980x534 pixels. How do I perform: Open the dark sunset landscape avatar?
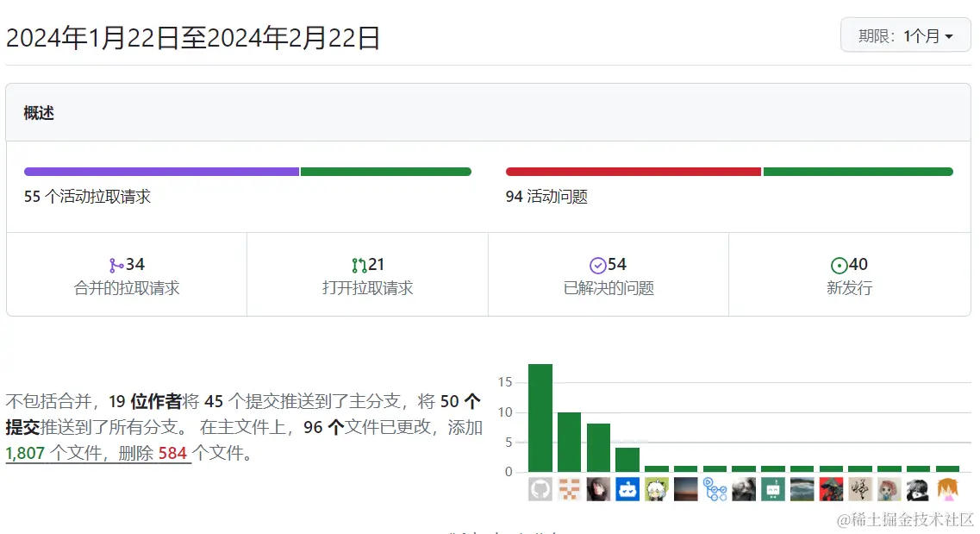685,489
